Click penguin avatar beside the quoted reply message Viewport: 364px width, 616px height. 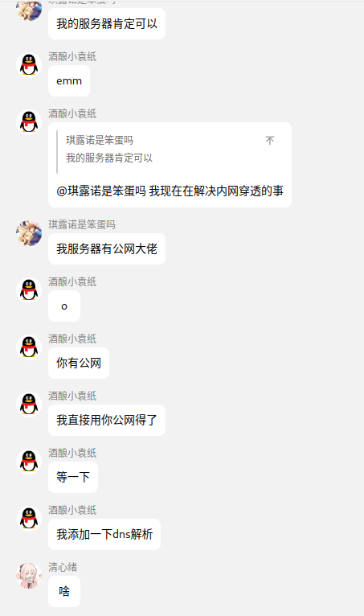29,121
